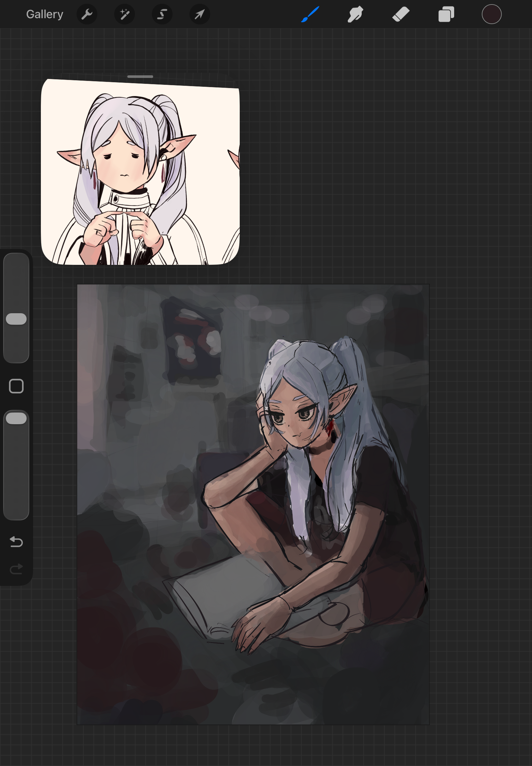Screen dimensions: 532x766
Task: Click the brush size slider handle
Action: pyautogui.click(x=16, y=319)
